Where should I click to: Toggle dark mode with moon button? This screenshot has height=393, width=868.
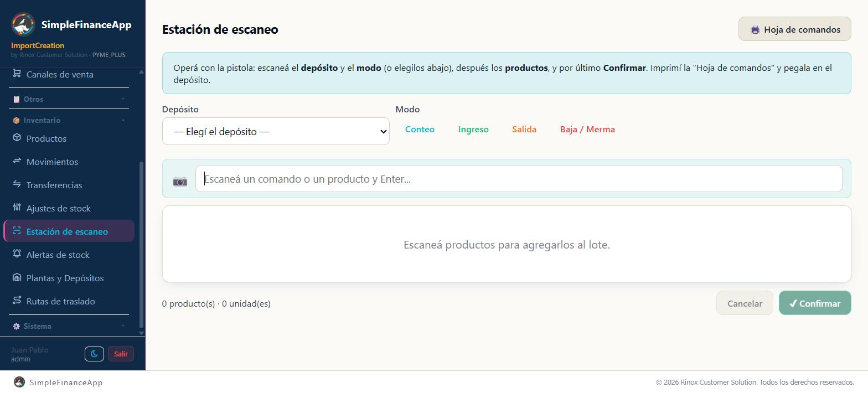pos(94,354)
